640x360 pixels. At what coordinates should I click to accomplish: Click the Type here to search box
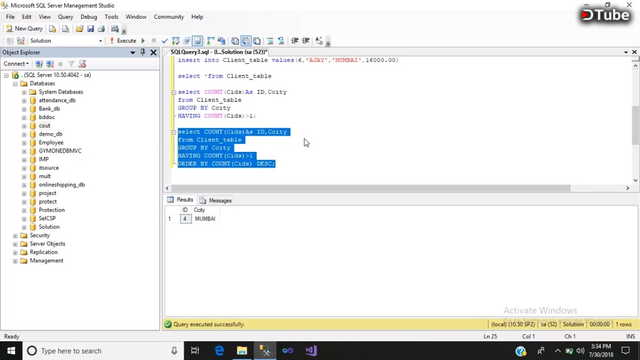pyautogui.click(x=102, y=351)
